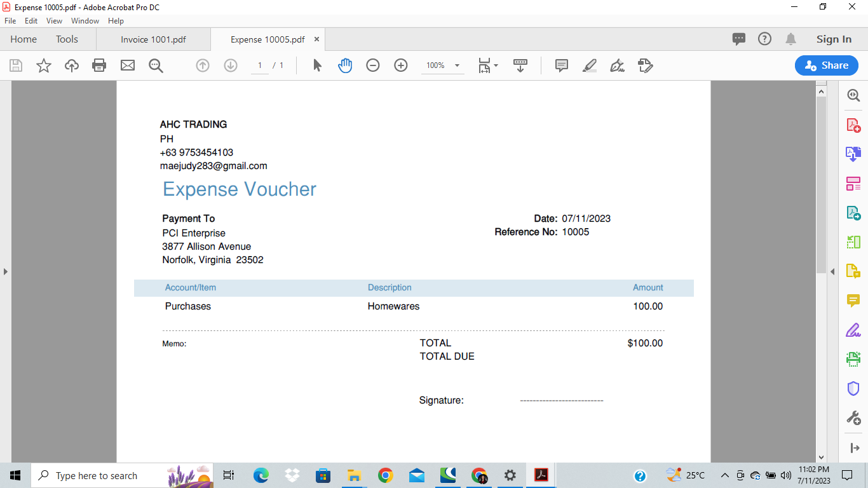Open the Windows notification center
The width and height of the screenshot is (868, 488).
[x=846, y=475]
